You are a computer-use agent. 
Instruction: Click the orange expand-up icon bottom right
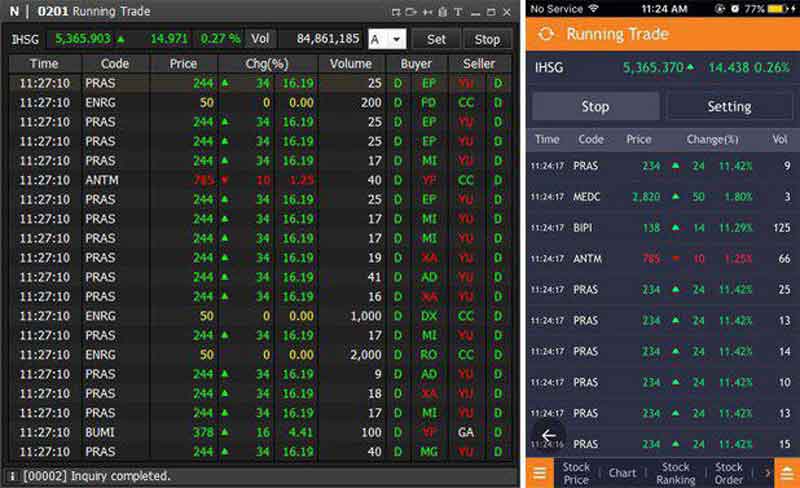coord(788,473)
